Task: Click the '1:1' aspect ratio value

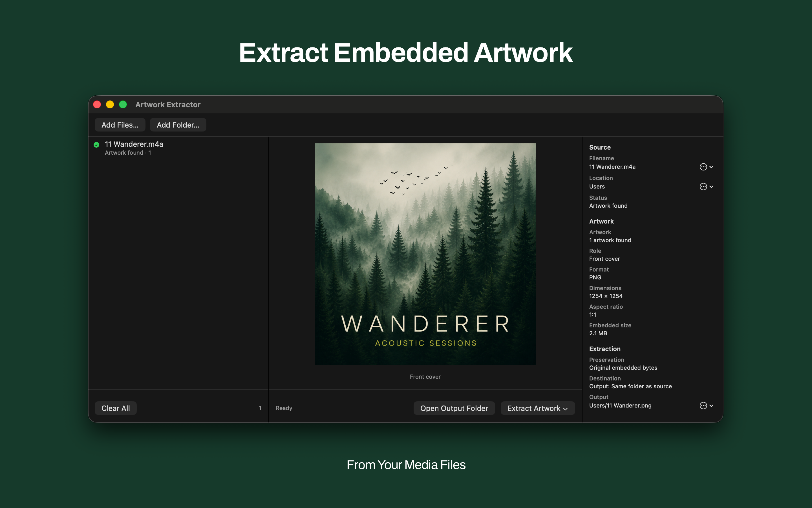Action: point(593,315)
